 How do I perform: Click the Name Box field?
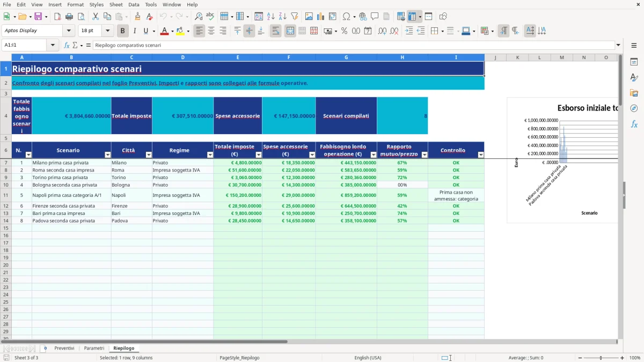(x=25, y=45)
